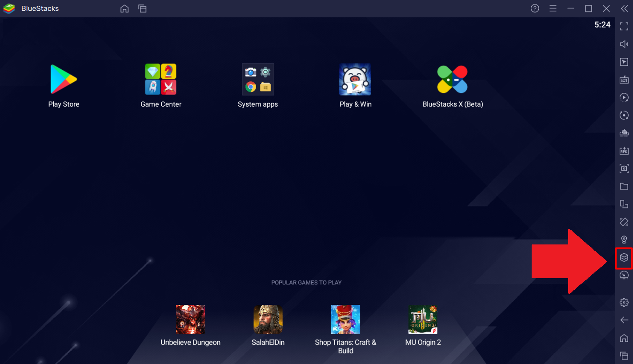
Task: Open the set location pin icon
Action: (x=624, y=240)
